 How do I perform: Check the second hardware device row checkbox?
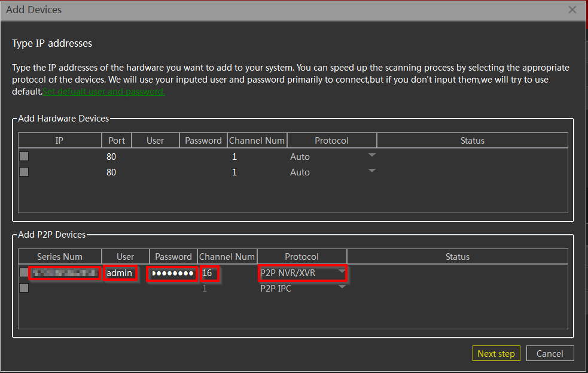pos(24,172)
